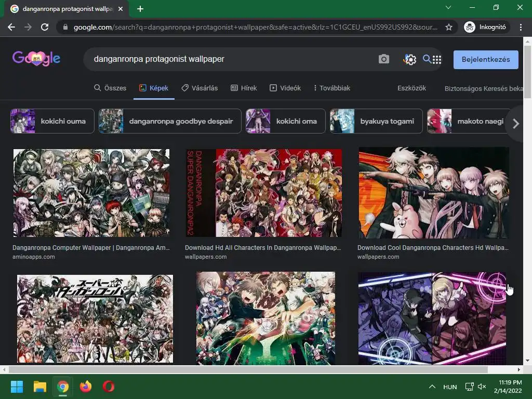Open quick settings gear icon

click(x=410, y=59)
